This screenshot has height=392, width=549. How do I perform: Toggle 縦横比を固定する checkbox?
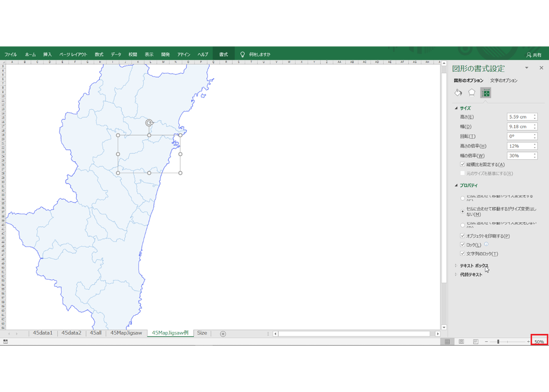(462, 164)
